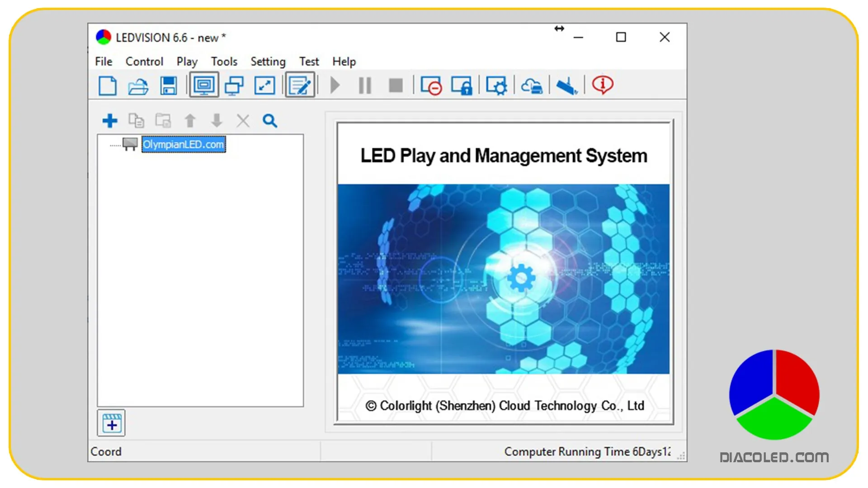This screenshot has width=868, height=488.
Task: Click the add program clapboard button
Action: 111,423
